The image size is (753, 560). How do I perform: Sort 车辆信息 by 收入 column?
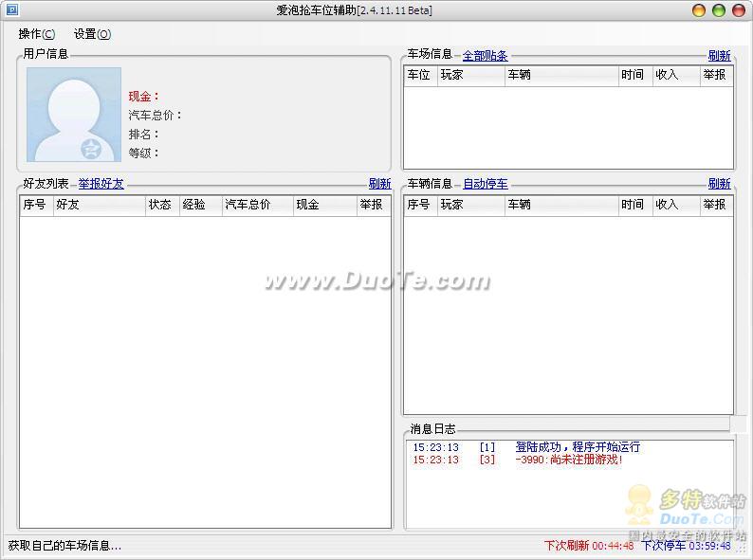(676, 206)
